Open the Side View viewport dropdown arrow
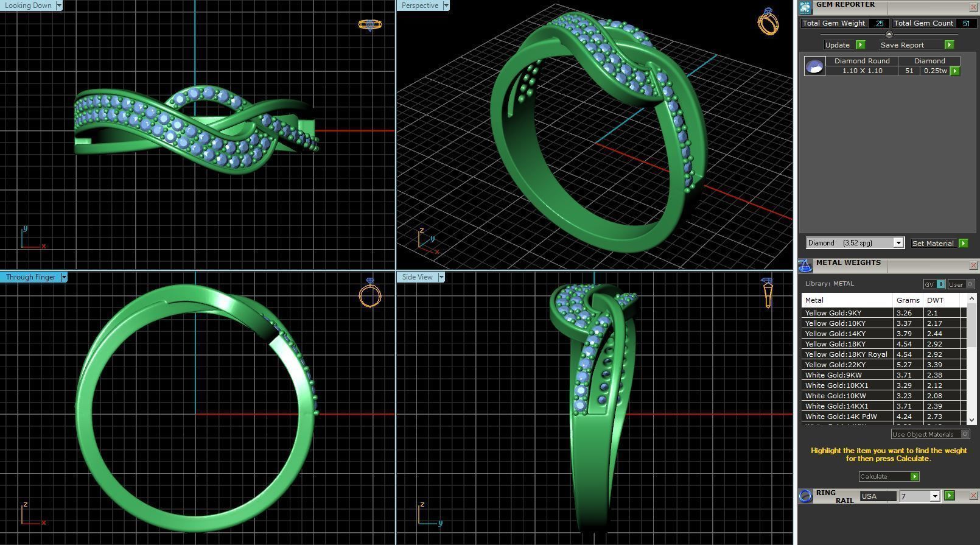980x545 pixels. (x=441, y=277)
